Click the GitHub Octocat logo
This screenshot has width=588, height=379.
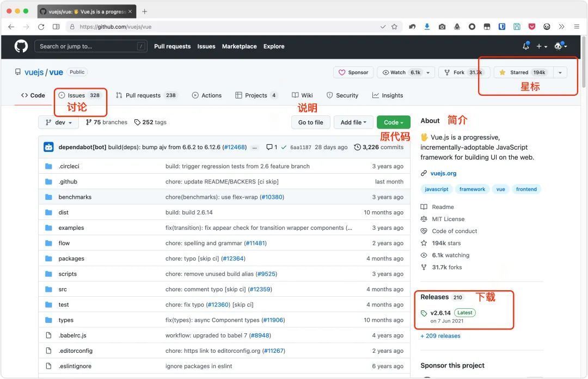[x=21, y=46]
